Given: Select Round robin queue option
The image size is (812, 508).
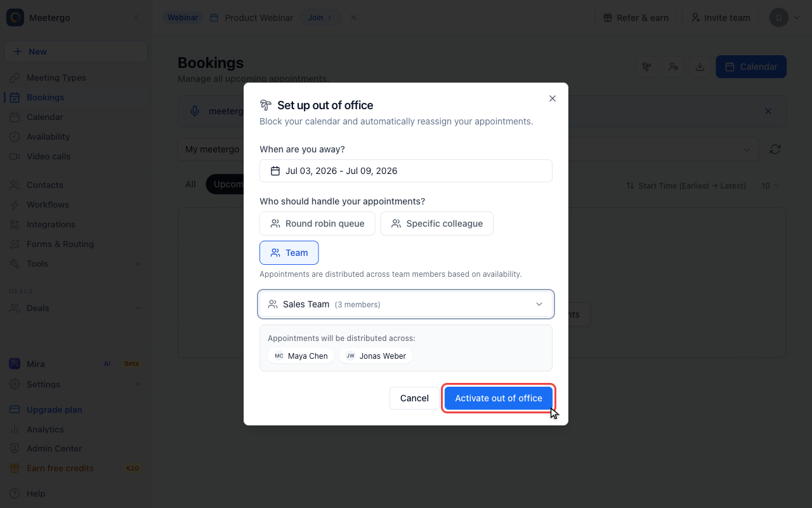Looking at the screenshot, I should pyautogui.click(x=317, y=224).
